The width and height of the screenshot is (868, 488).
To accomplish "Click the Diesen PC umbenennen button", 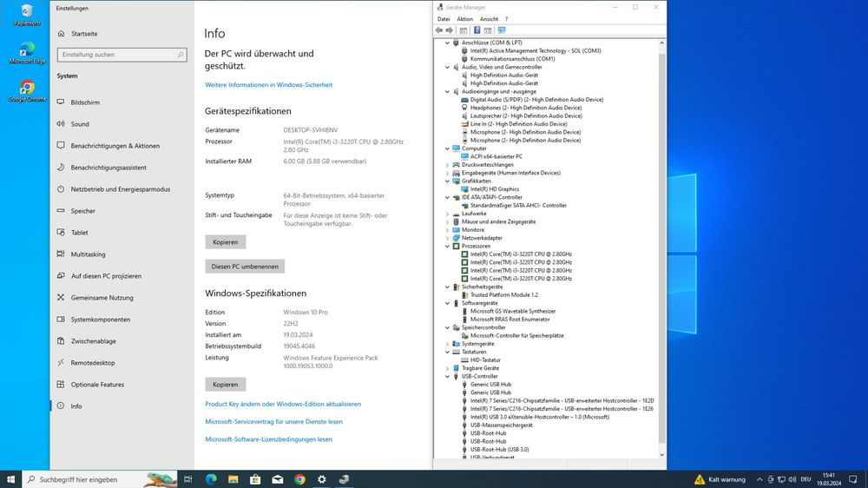I will click(x=245, y=267).
